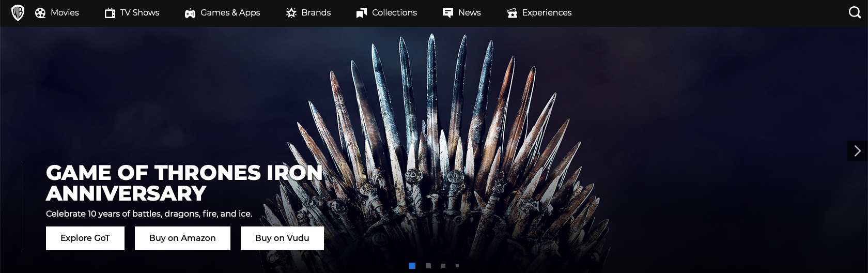The height and width of the screenshot is (273, 868).
Task: Open search with the magnifier icon
Action: (x=855, y=12)
